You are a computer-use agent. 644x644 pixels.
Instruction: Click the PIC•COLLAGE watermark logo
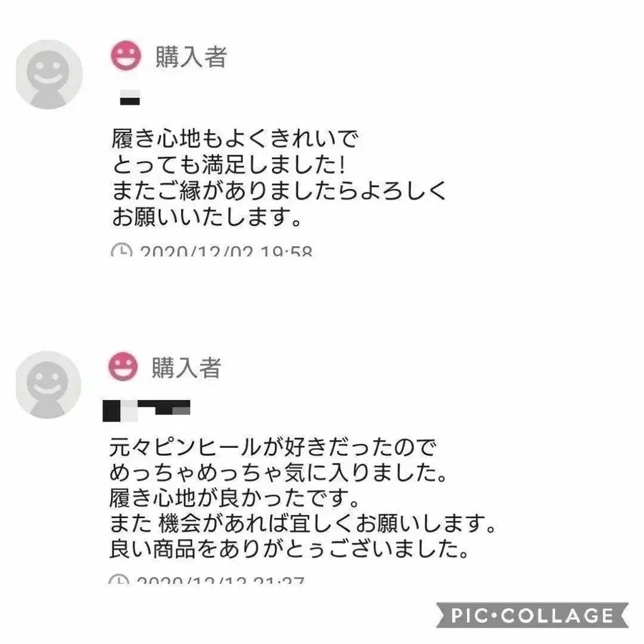tap(532, 615)
